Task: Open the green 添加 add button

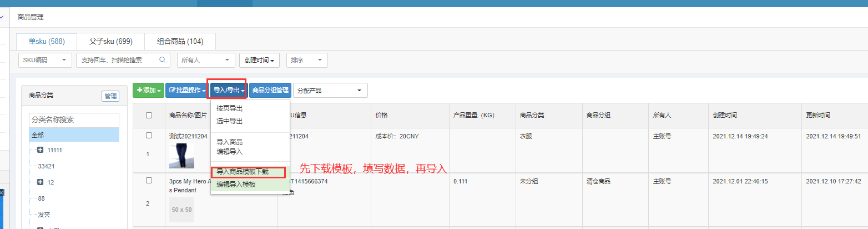Action: tap(148, 90)
